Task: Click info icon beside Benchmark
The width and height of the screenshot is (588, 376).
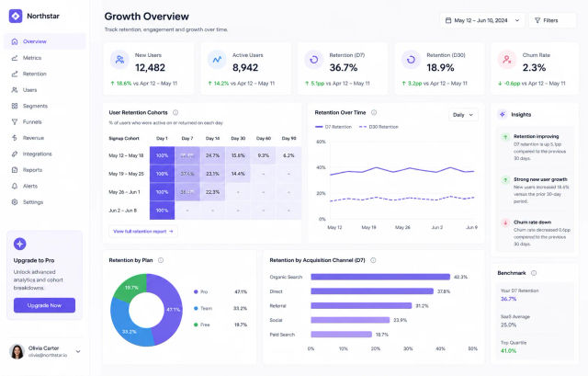Action: pos(534,273)
